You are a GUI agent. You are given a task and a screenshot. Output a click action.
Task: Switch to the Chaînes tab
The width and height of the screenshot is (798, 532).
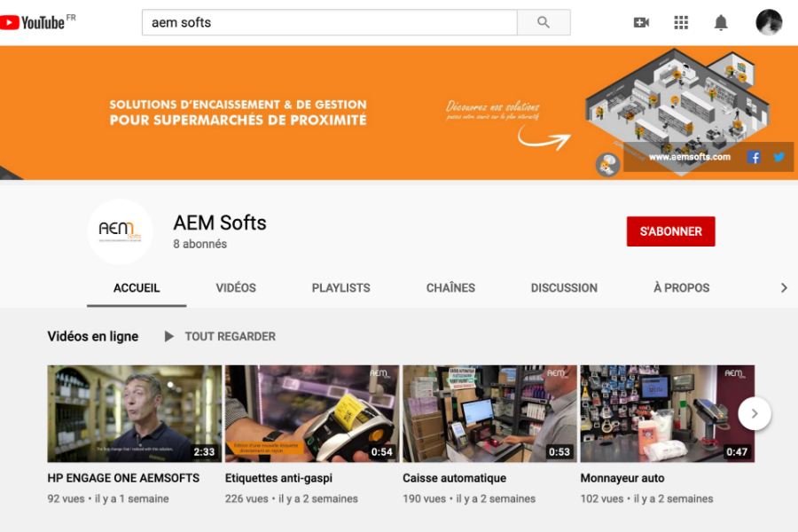tap(450, 288)
